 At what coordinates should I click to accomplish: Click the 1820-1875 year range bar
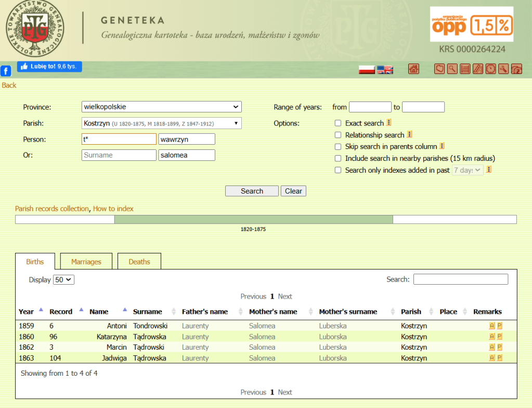click(253, 220)
